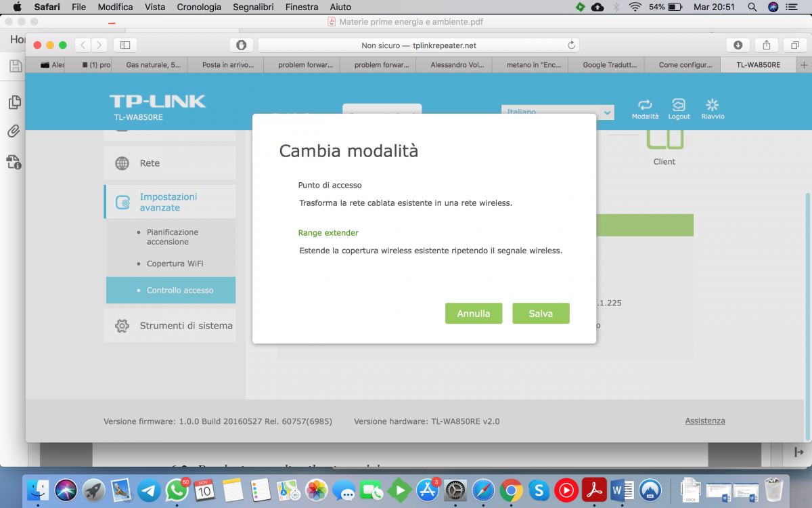Reload the page with refresh icon

point(571,45)
